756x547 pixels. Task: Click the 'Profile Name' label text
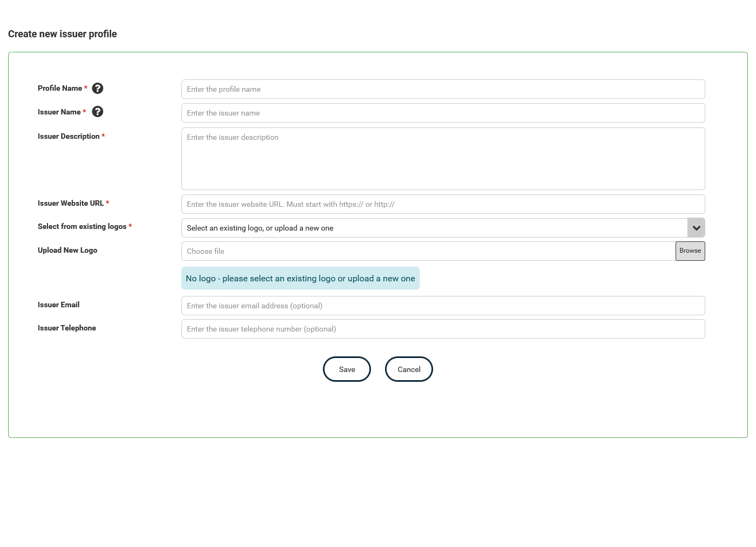[60, 88]
